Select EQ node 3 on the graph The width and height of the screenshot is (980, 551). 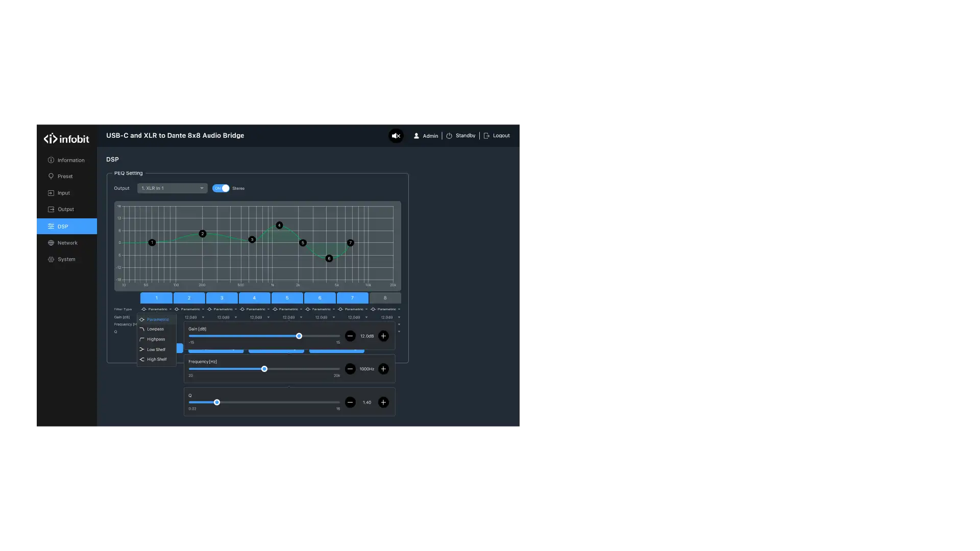point(252,240)
